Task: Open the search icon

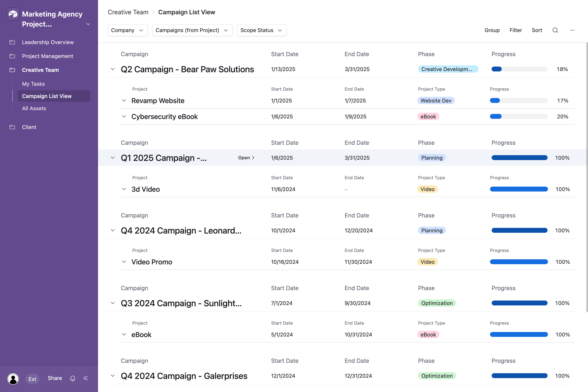Action: [x=555, y=30]
